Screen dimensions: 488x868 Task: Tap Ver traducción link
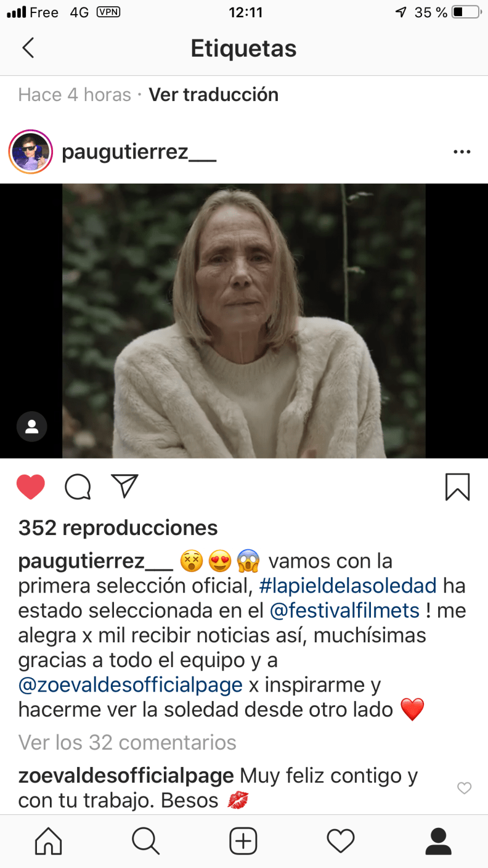coord(214,94)
